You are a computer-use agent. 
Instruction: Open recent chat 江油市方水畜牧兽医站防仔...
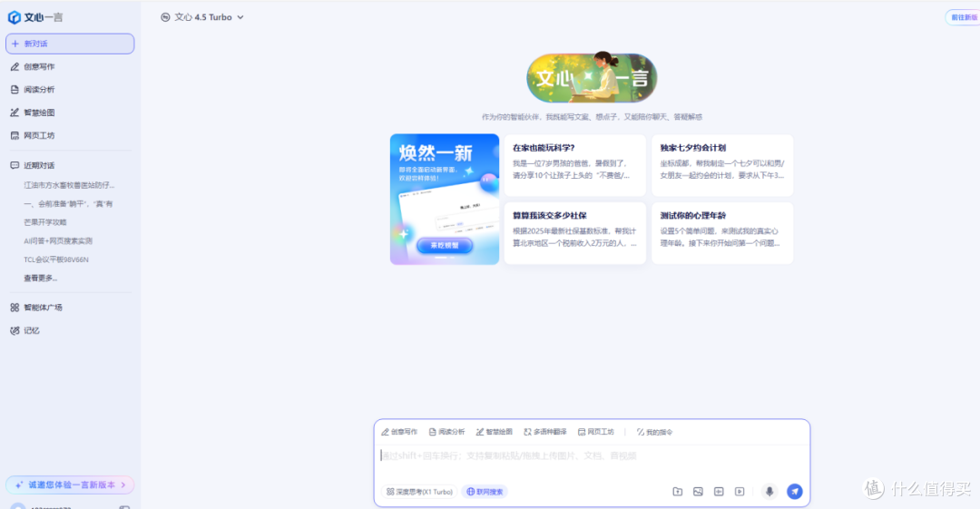coord(69,185)
